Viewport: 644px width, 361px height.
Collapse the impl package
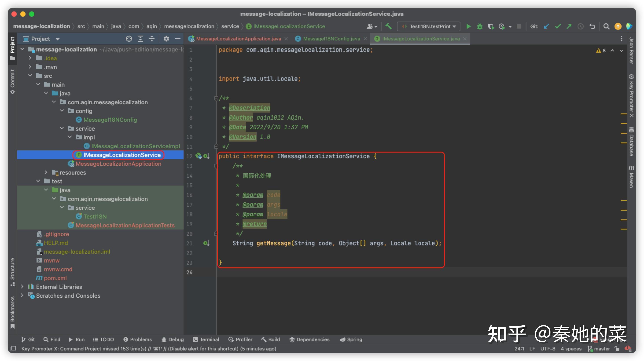[70, 137]
